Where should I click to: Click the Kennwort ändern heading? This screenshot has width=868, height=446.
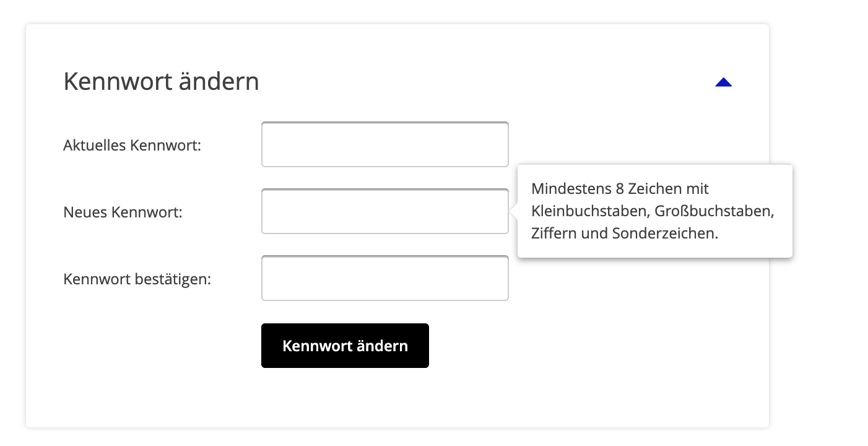161,81
